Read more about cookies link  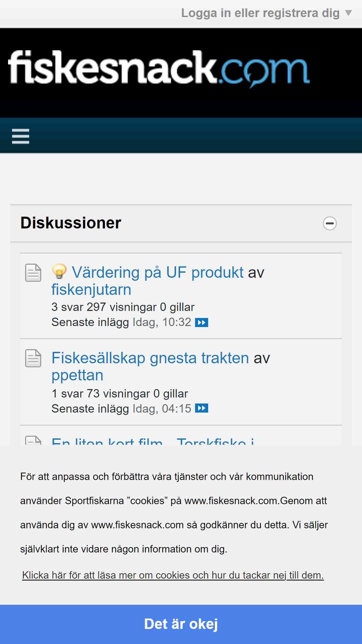pyautogui.click(x=173, y=575)
